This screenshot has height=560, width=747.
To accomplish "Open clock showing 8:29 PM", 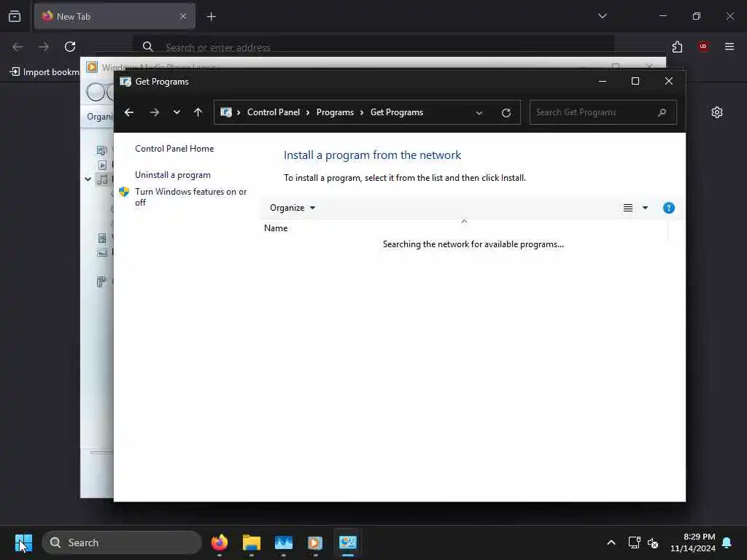I will click(693, 542).
